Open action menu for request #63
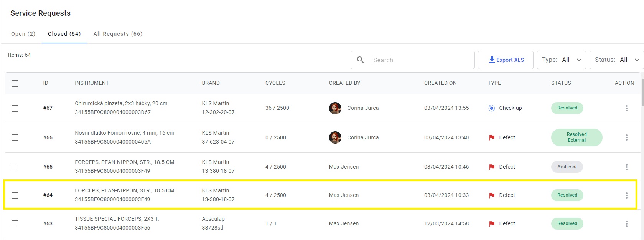Screen dimensions: 644x240 pos(626,224)
